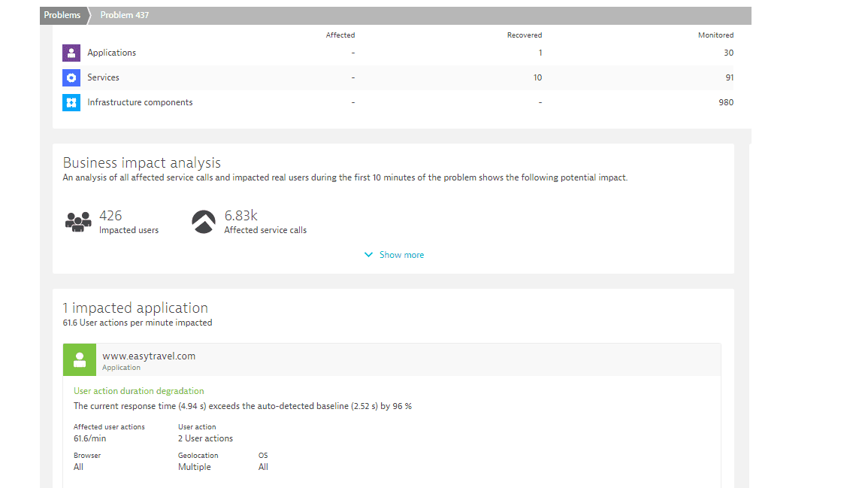The width and height of the screenshot is (868, 488).
Task: Open the Infrastructure components row label
Action: 140,102
